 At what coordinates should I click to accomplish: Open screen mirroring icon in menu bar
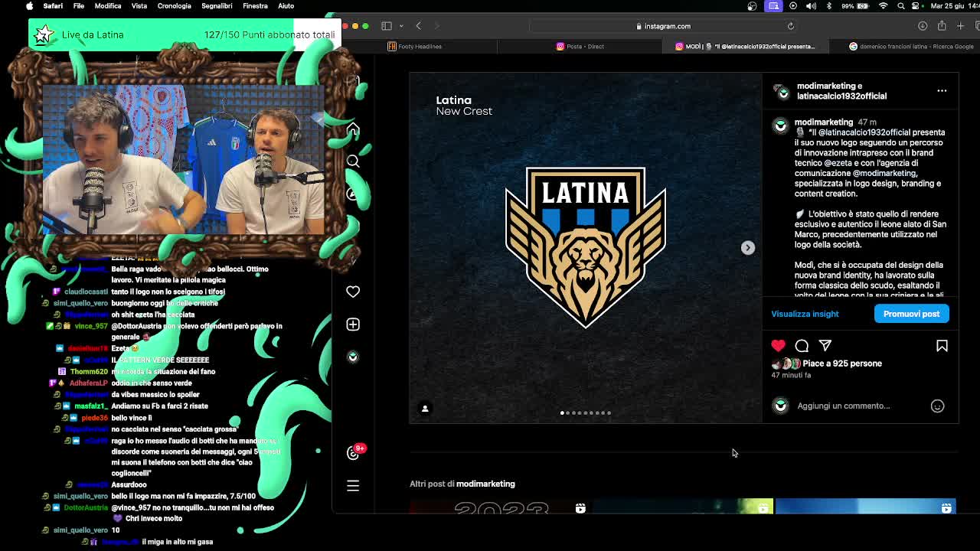[774, 6]
